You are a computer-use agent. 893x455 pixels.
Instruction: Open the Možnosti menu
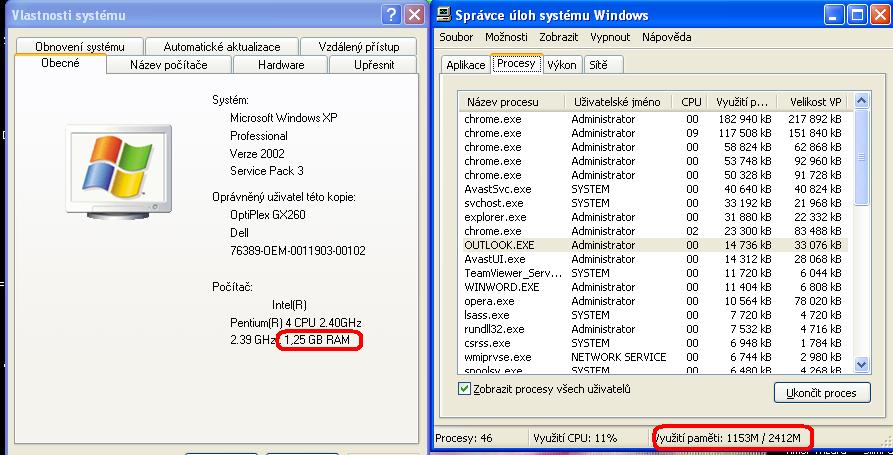pyautogui.click(x=506, y=37)
